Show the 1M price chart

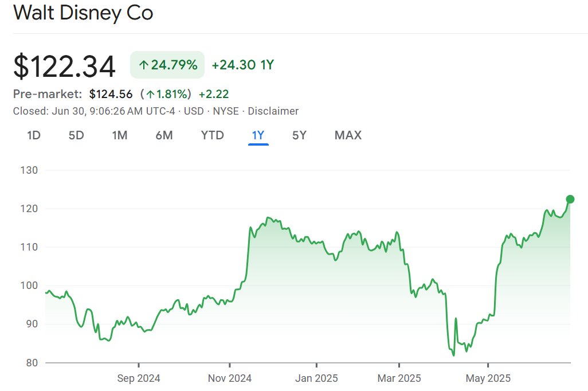(119, 135)
